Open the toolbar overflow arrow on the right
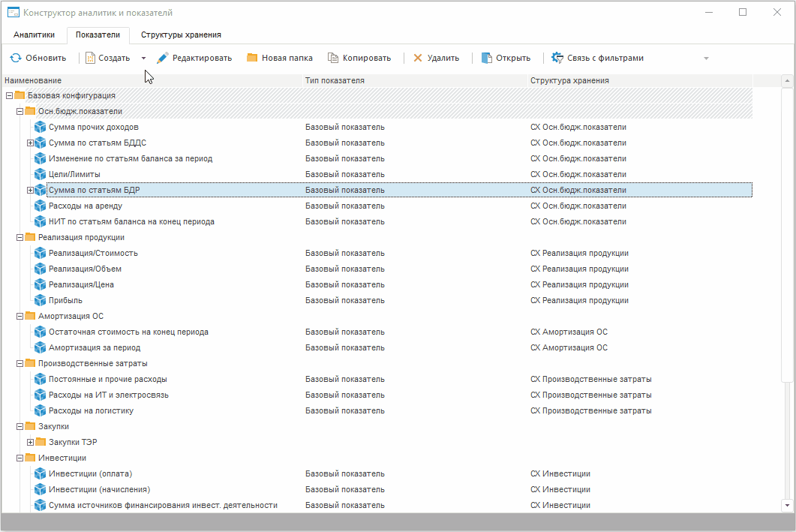The width and height of the screenshot is (796, 532). (x=706, y=58)
